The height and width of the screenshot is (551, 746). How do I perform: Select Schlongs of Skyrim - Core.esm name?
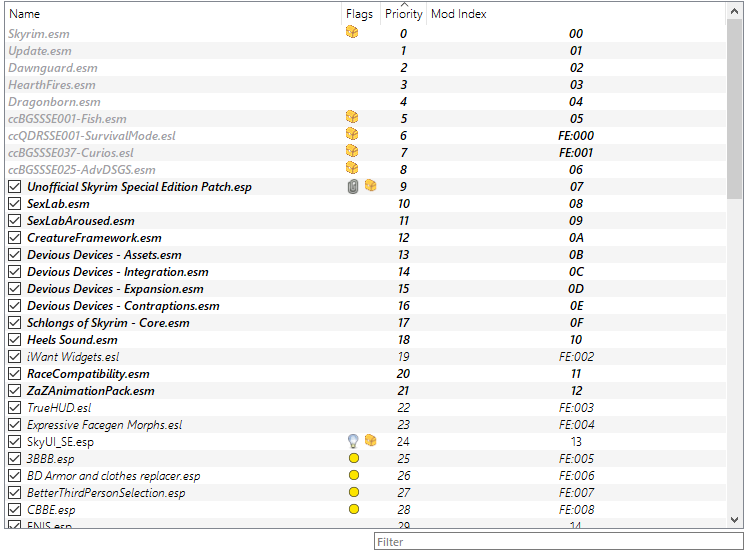[108, 323]
